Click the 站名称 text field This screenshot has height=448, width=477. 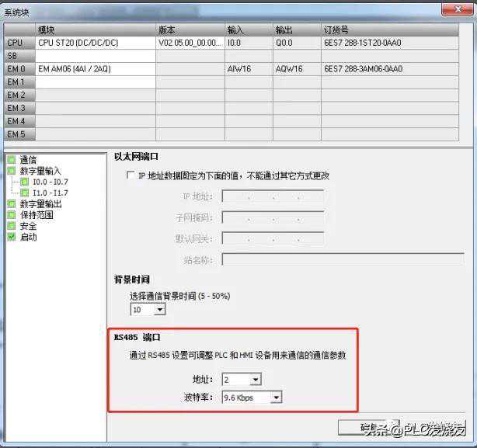(x=342, y=259)
